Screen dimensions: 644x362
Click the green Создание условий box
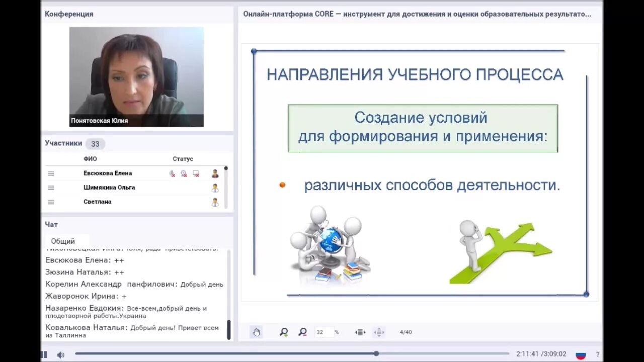423,128
